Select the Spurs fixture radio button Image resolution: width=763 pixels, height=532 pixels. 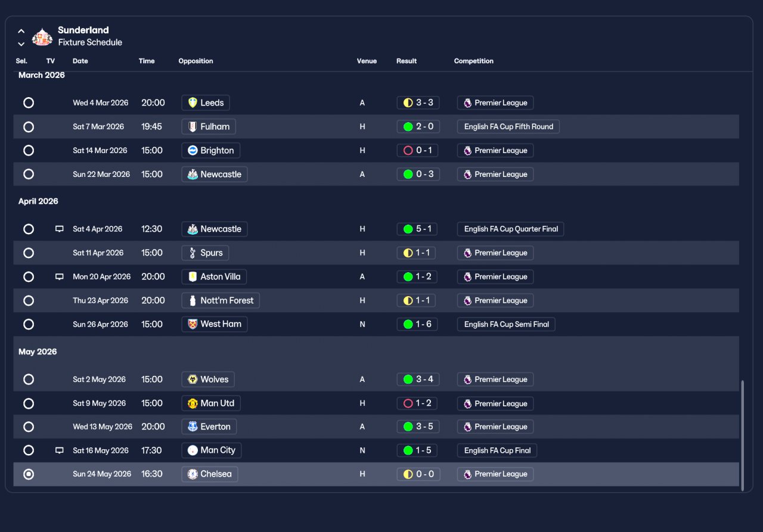click(x=29, y=253)
